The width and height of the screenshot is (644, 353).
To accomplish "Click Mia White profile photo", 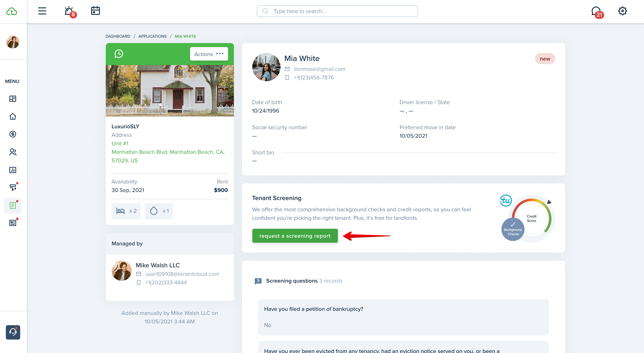I will [266, 67].
